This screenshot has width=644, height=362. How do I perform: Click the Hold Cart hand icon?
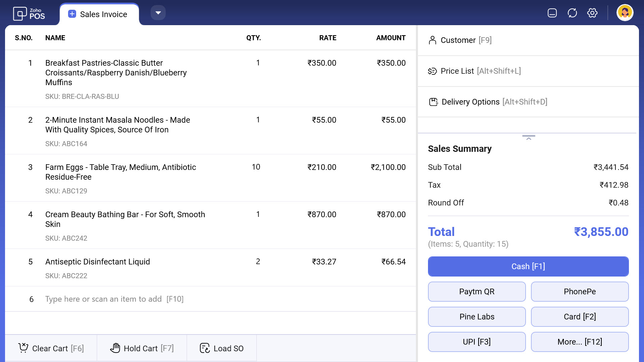(115, 348)
